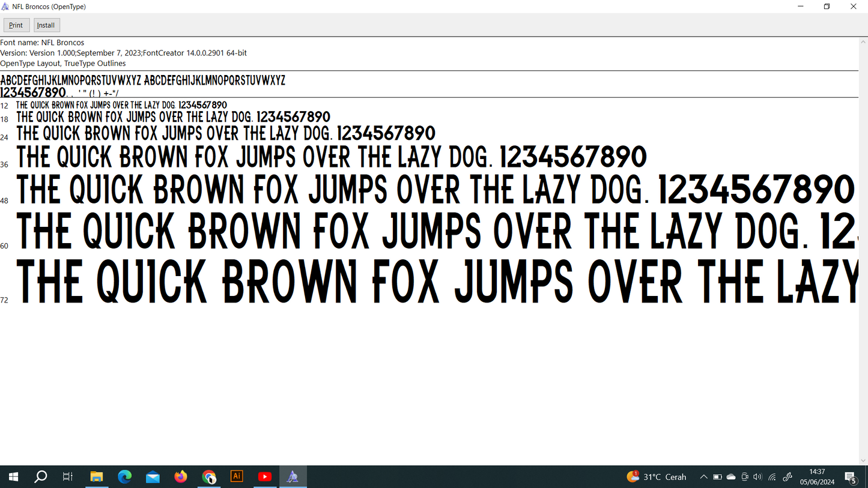Click the battery status icon
Screen dimensions: 868x488
[x=717, y=477]
